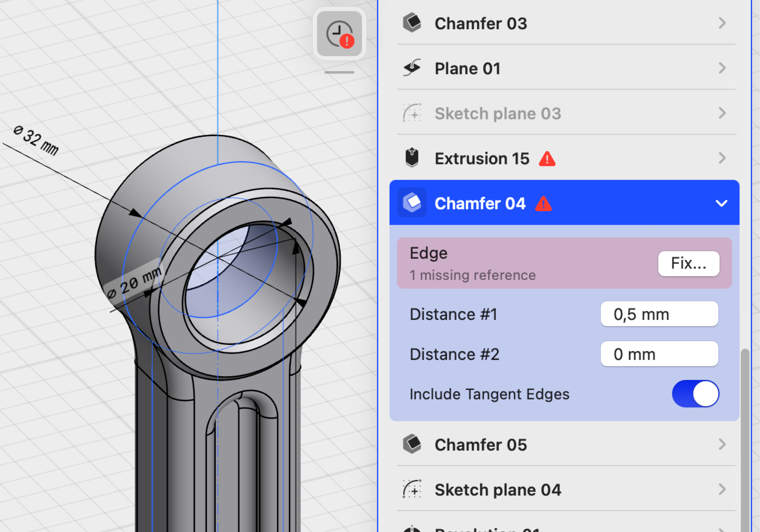
Task: Click the Plane 01 plane icon
Action: click(412, 68)
